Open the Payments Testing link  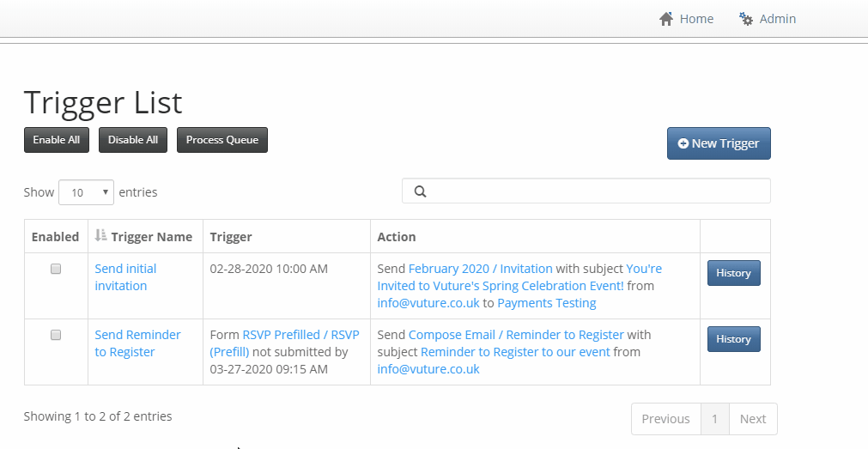pyautogui.click(x=546, y=303)
